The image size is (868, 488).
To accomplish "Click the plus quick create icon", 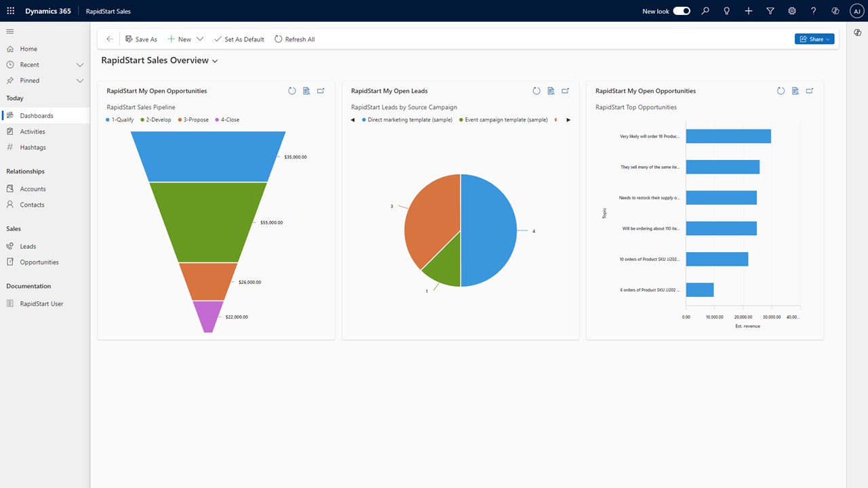I will tap(749, 11).
